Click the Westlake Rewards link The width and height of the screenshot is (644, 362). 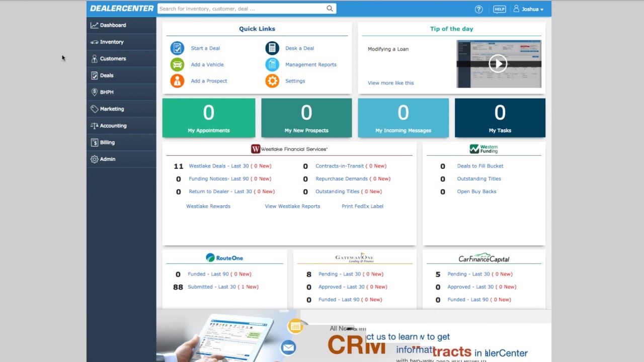pyautogui.click(x=208, y=206)
